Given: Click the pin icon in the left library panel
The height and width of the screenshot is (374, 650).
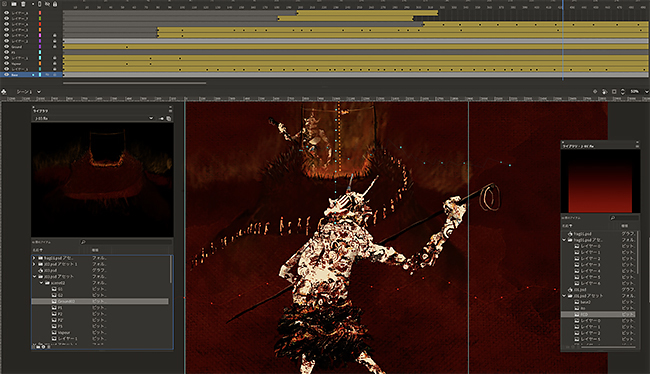Looking at the screenshot, I should pos(161,119).
